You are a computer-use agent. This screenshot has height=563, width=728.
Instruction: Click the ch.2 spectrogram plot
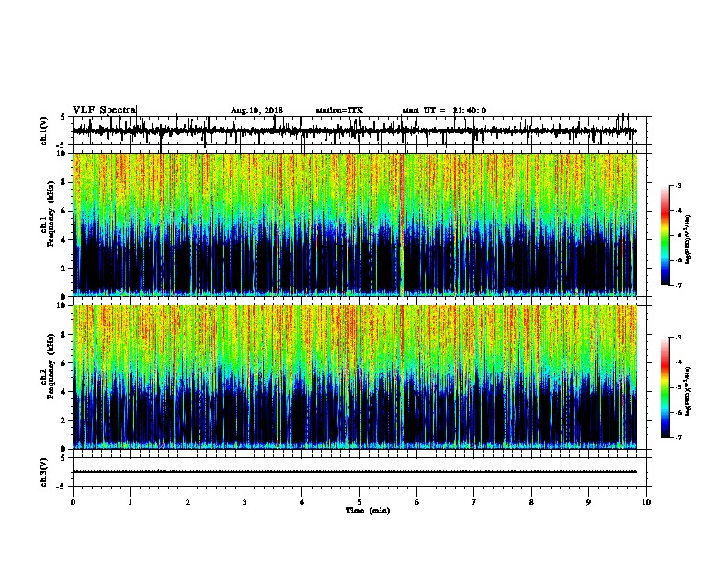coord(355,377)
